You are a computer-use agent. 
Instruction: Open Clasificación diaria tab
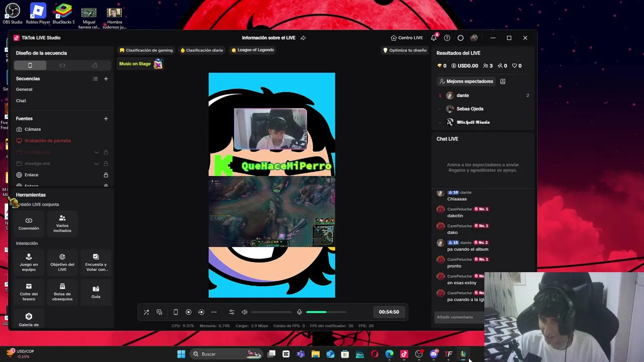pos(202,50)
